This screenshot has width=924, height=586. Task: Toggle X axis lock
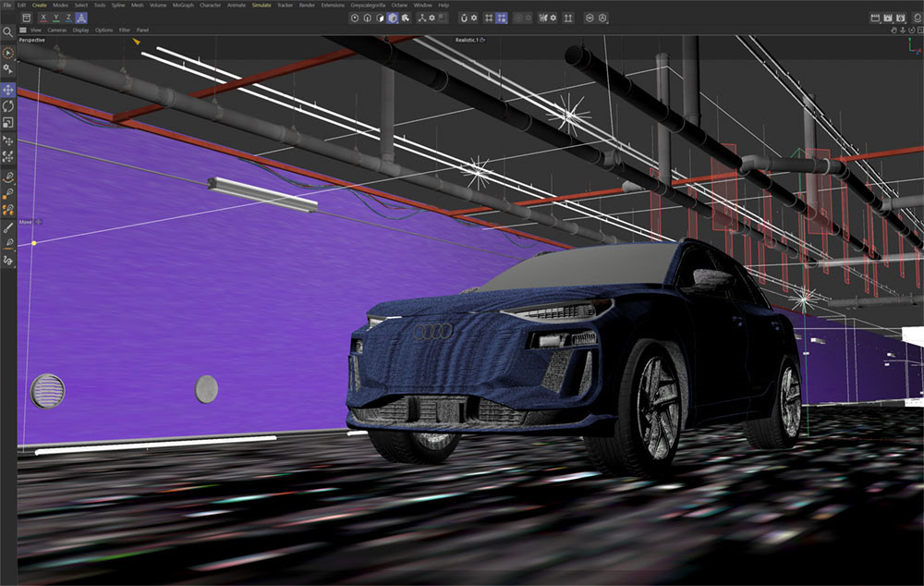pyautogui.click(x=43, y=18)
